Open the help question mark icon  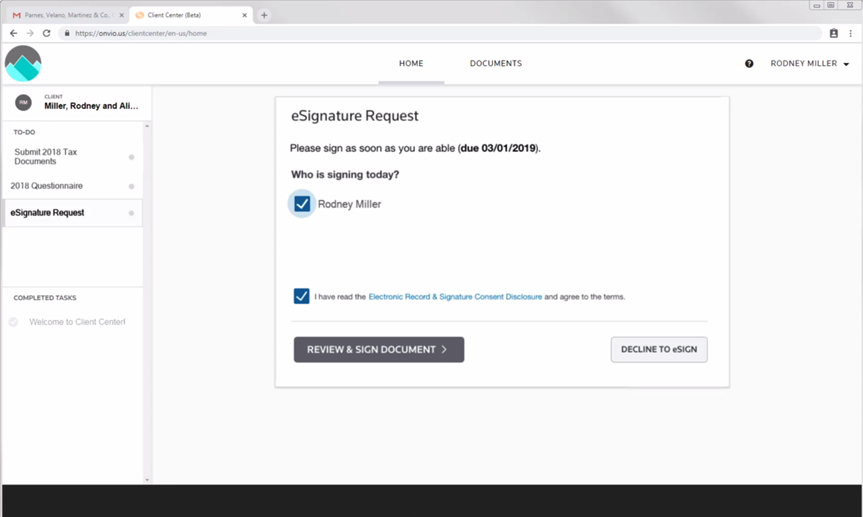coord(749,64)
